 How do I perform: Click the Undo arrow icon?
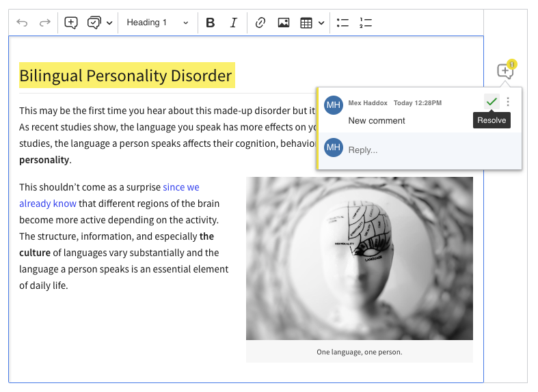23,23
